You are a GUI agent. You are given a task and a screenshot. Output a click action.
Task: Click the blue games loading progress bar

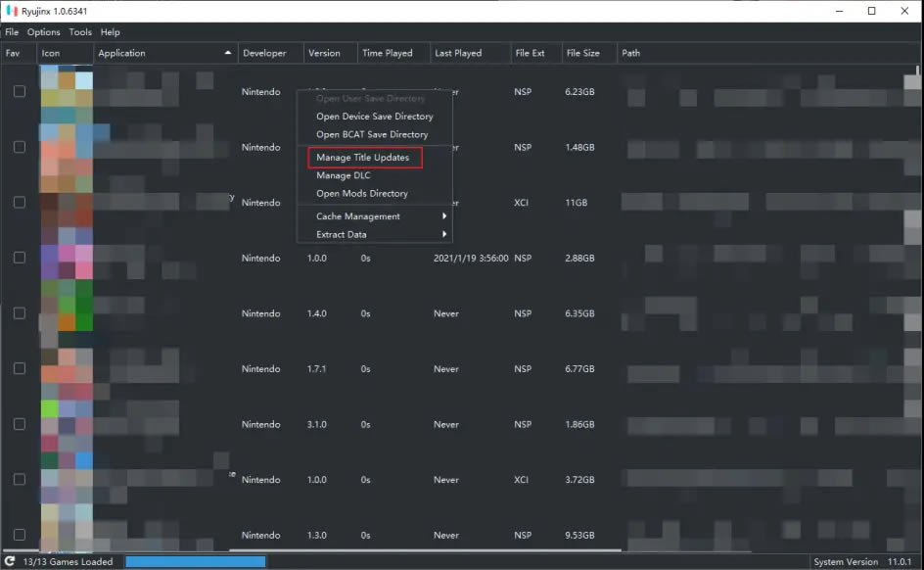[195, 562]
